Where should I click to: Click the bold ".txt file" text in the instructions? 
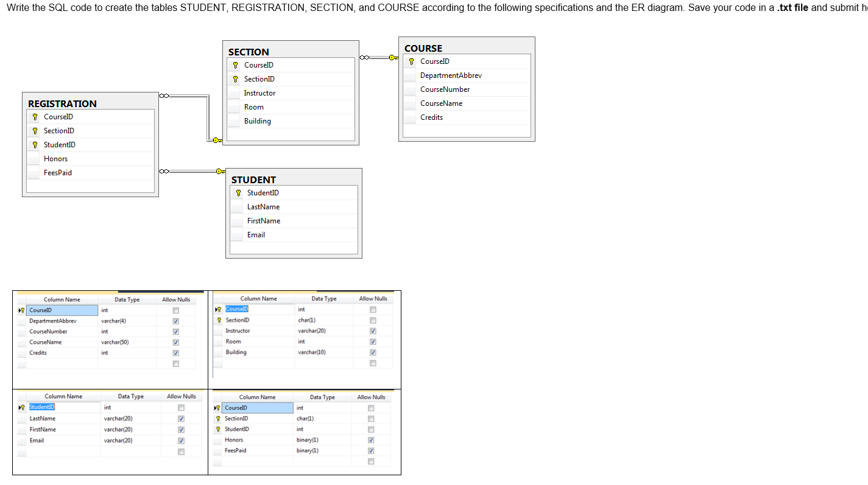(x=793, y=8)
